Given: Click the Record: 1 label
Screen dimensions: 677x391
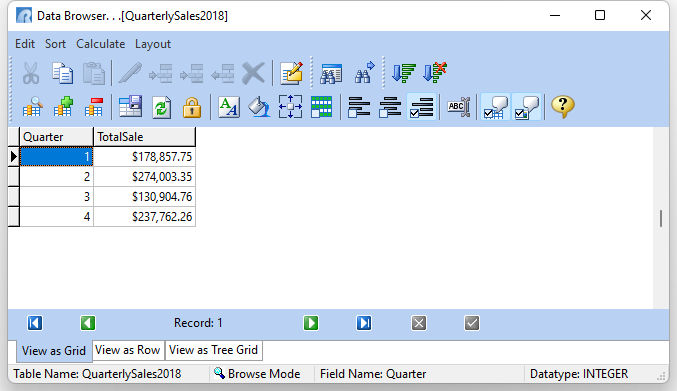Looking at the screenshot, I should (198, 323).
